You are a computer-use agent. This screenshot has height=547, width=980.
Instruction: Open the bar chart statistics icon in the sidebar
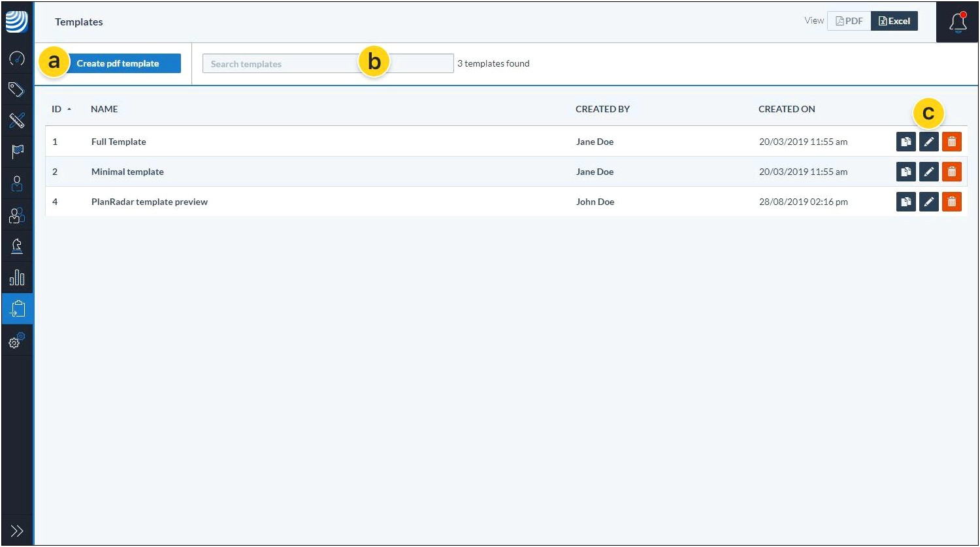click(x=17, y=277)
